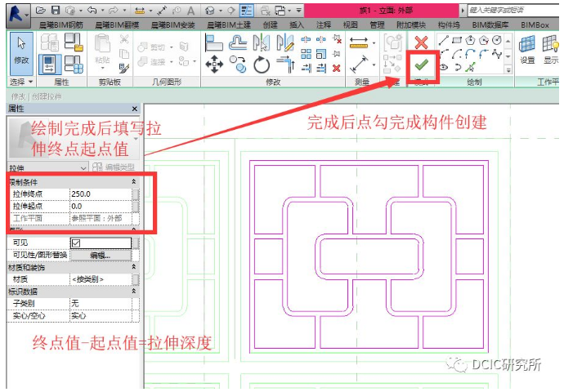Toggle the Properties palette icon in 属性 panel
Image resolution: width=564 pixels, height=392 pixels.
tap(49, 64)
